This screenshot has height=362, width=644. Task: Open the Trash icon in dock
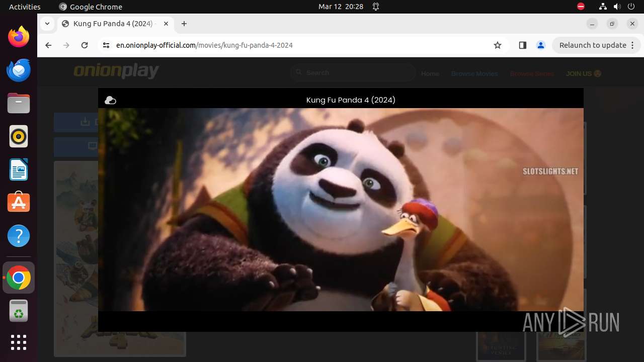[x=19, y=311]
